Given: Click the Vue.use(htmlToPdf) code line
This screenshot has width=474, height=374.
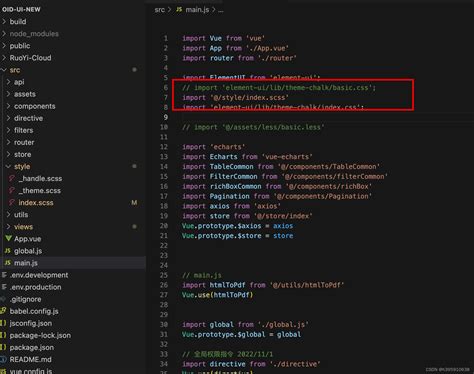Looking at the screenshot, I should pos(218,295).
